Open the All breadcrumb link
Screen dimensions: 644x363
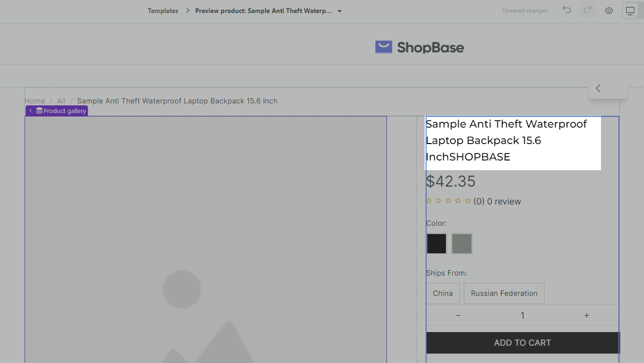(x=61, y=101)
